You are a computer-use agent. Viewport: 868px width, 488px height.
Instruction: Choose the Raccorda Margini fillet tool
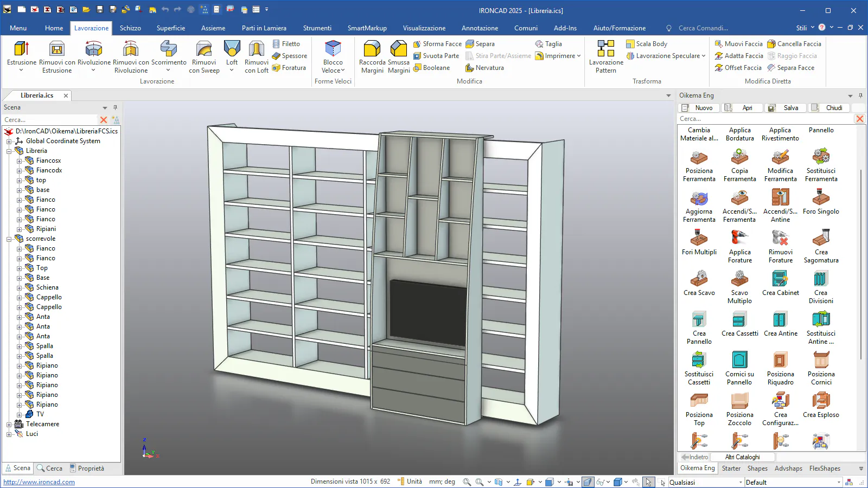tap(372, 49)
